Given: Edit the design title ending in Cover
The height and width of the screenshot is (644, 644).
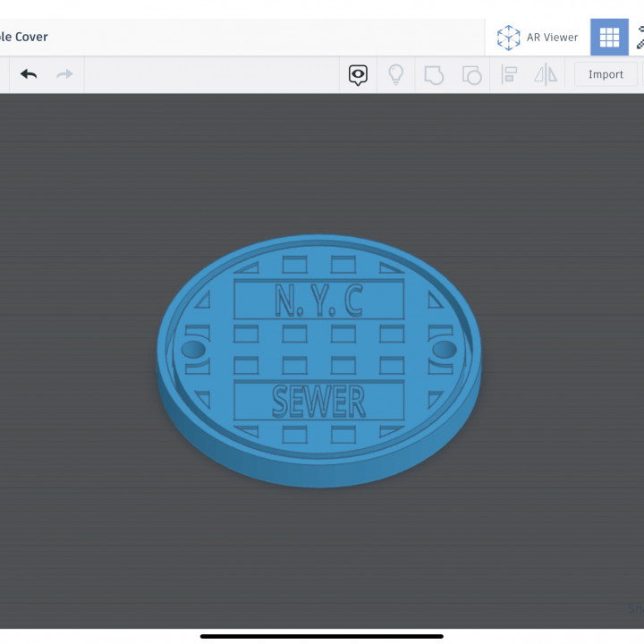Looking at the screenshot, I should [24, 37].
